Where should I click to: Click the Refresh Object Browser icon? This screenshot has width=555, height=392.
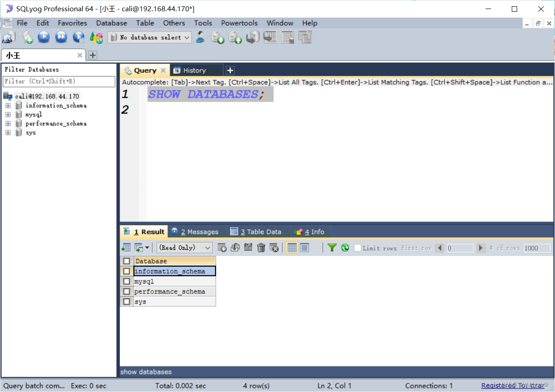pos(96,37)
